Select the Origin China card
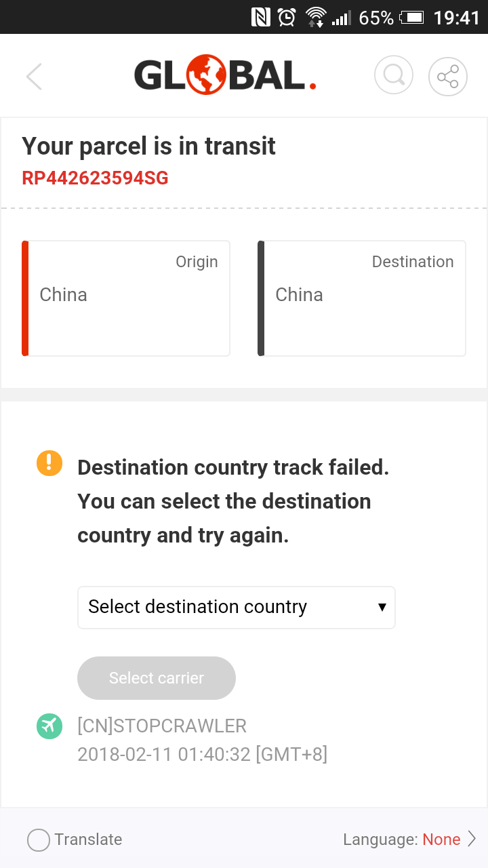Screen dimensions: 488x868 (126, 298)
